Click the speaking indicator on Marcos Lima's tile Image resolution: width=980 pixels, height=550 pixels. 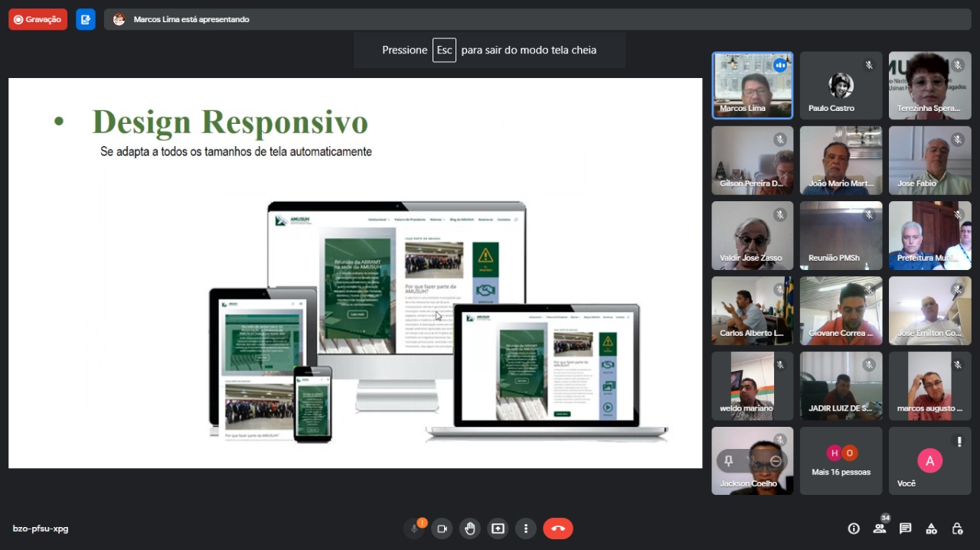coord(780,65)
